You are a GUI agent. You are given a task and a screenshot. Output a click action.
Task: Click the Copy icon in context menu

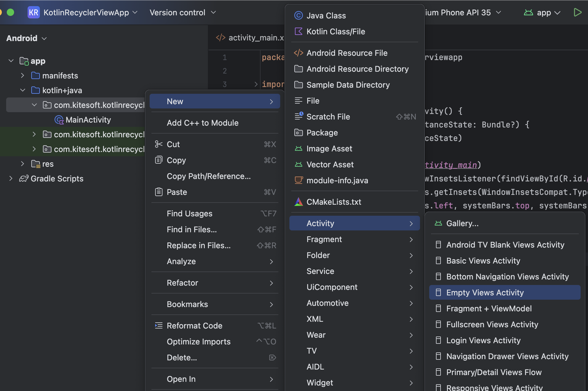click(x=158, y=160)
